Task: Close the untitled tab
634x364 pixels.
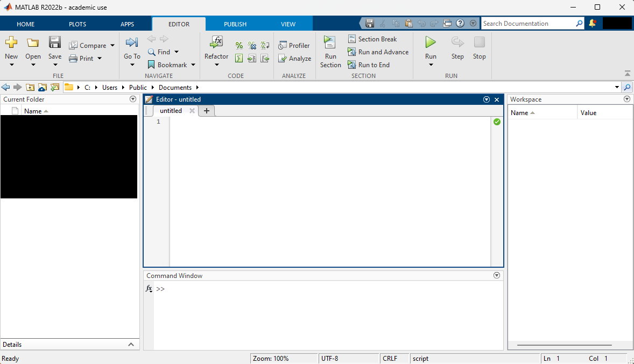Action: click(192, 111)
